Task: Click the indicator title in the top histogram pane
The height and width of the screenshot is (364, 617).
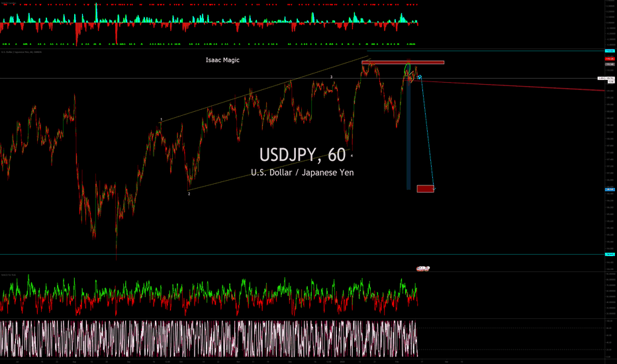Action: 9,3
